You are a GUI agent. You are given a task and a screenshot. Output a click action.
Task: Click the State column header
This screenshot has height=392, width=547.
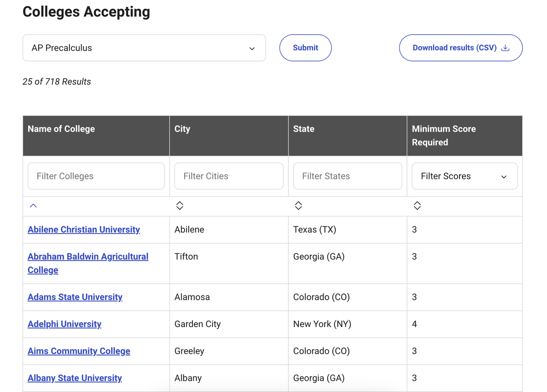coord(303,129)
